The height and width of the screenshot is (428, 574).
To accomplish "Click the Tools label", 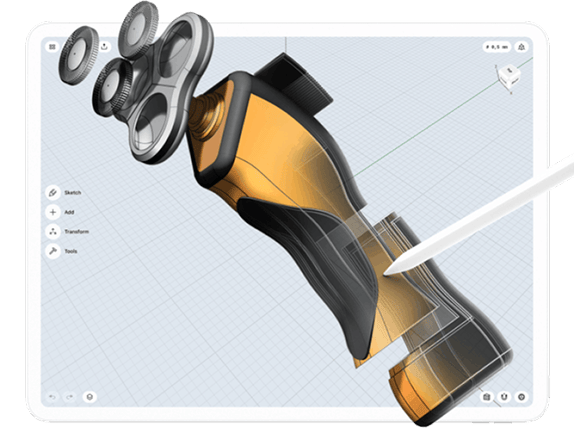I will [x=71, y=251].
